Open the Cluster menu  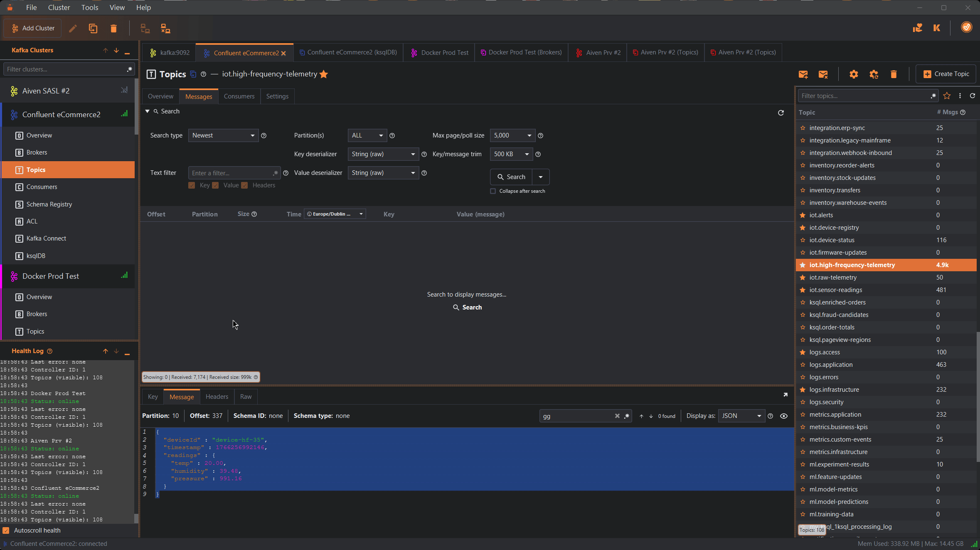(x=59, y=7)
